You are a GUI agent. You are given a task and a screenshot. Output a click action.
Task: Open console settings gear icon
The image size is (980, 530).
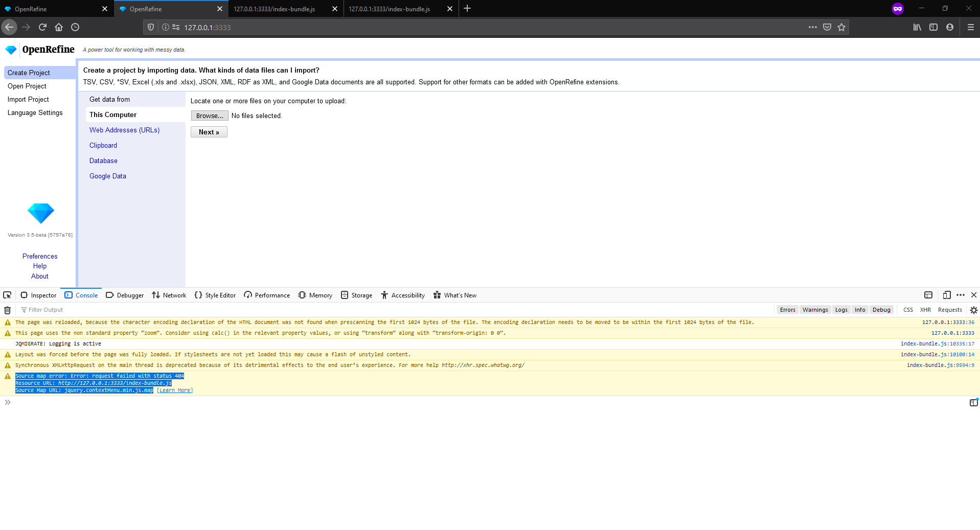(974, 310)
